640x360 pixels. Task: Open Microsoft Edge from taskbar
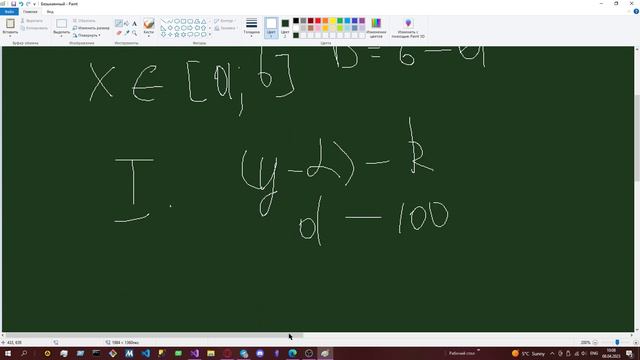point(293,353)
